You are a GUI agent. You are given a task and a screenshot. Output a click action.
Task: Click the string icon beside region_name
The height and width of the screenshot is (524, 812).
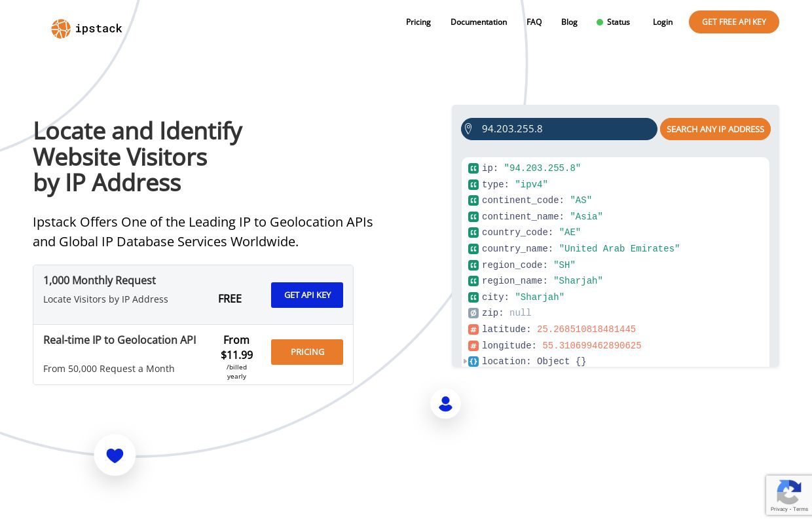(x=473, y=281)
